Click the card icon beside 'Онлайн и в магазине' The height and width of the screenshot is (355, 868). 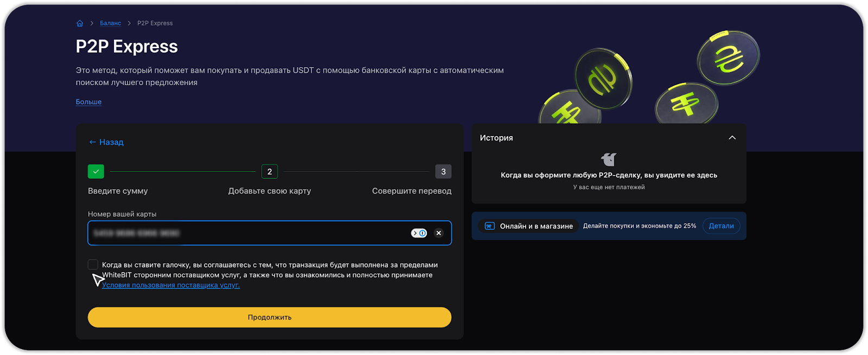pyautogui.click(x=489, y=226)
